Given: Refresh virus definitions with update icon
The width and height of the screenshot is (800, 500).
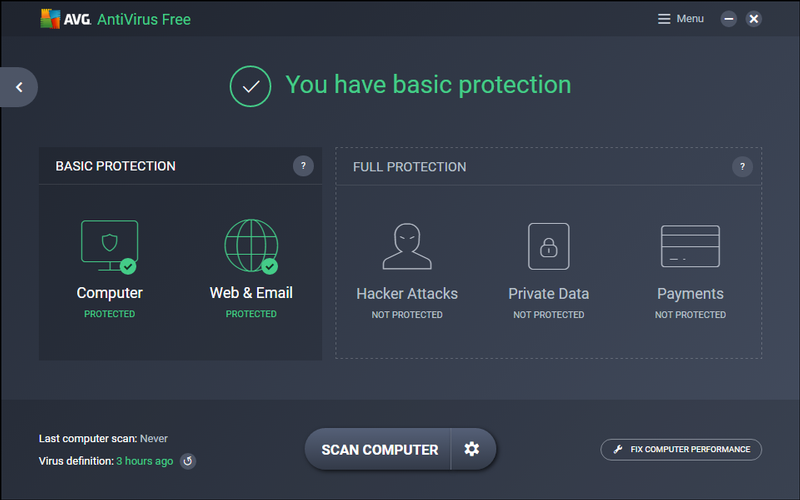Looking at the screenshot, I should 187,461.
